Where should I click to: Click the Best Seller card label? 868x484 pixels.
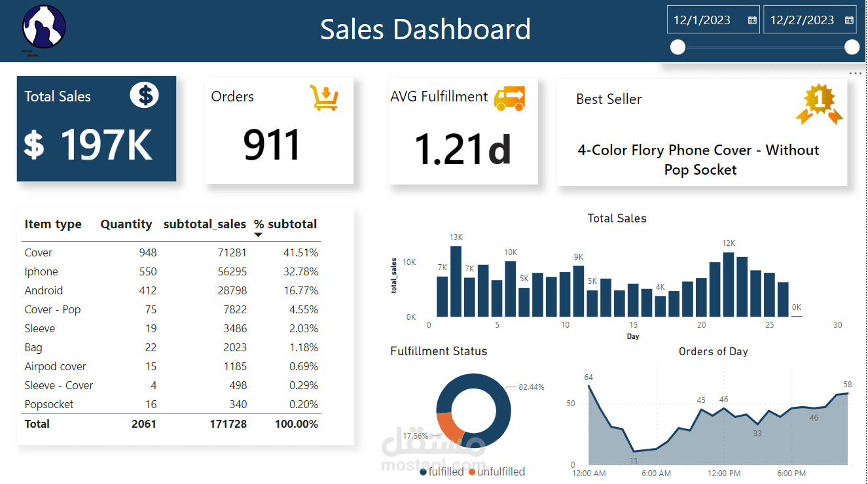[x=609, y=99]
